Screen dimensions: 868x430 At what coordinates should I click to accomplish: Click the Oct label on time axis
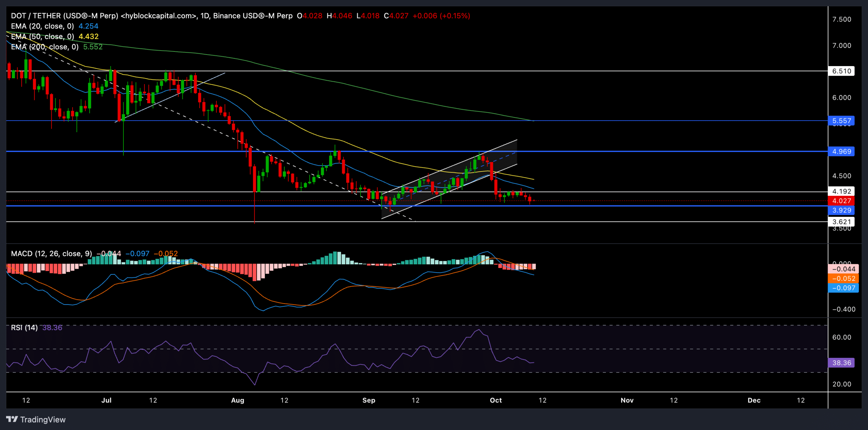click(x=496, y=400)
